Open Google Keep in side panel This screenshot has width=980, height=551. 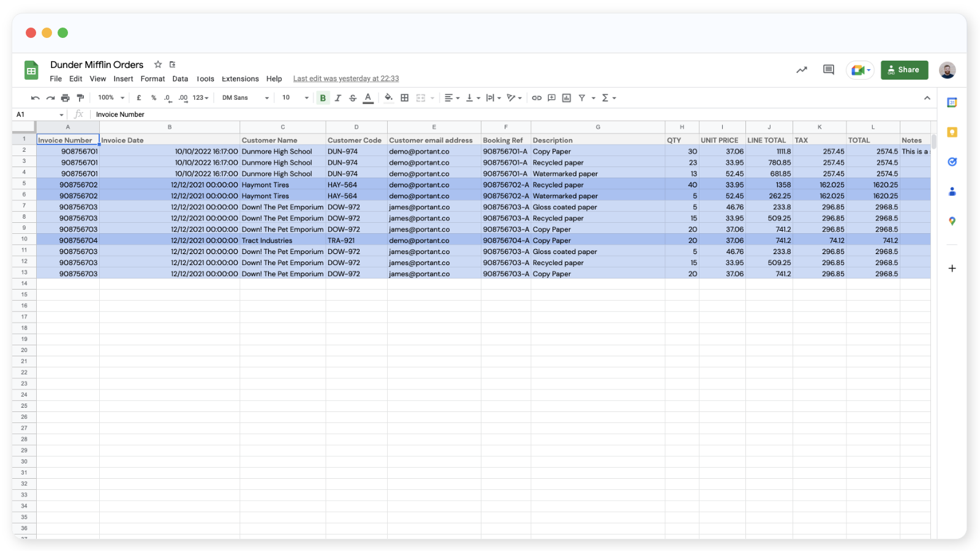(952, 132)
